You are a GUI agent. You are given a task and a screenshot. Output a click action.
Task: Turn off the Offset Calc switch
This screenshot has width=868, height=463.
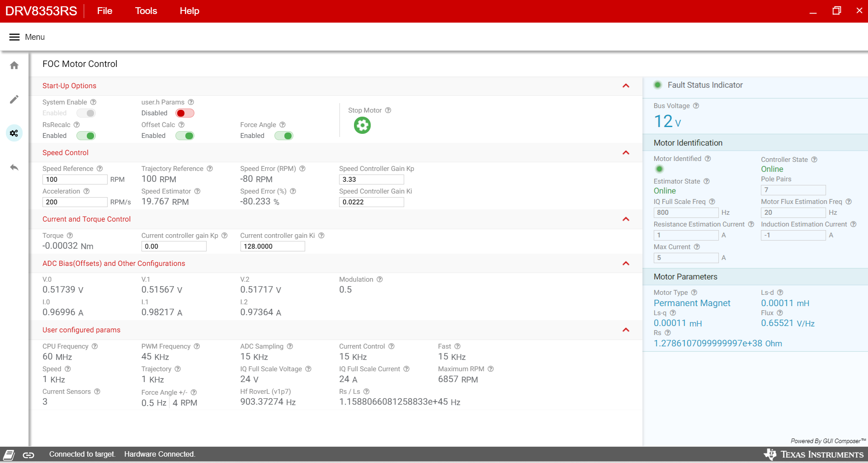point(185,136)
